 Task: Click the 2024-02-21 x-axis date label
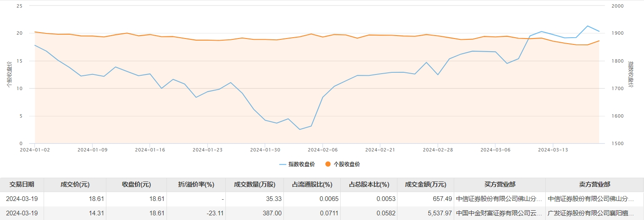(x=380, y=150)
